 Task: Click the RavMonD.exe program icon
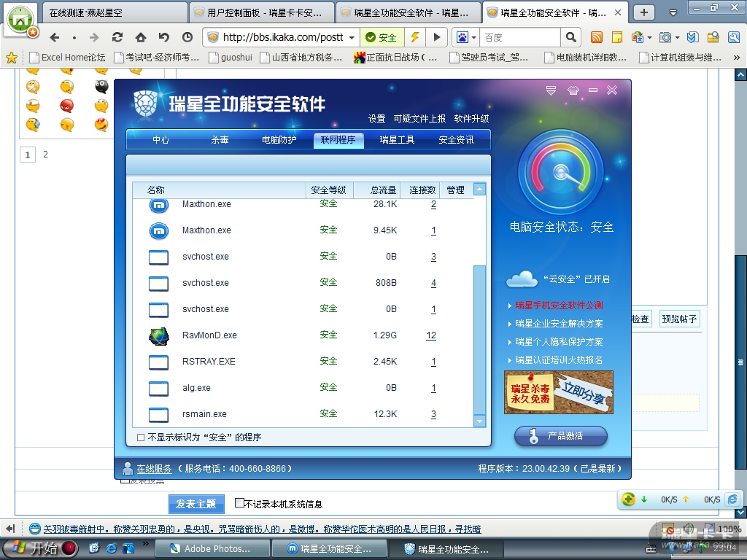[158, 335]
